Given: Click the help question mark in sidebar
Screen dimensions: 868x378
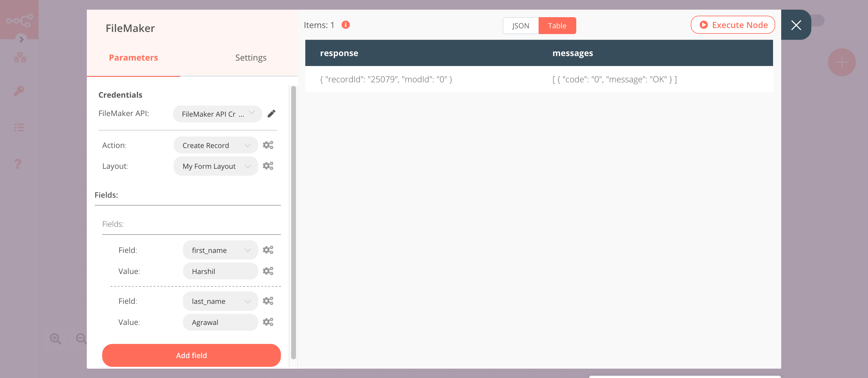Looking at the screenshot, I should [17, 164].
